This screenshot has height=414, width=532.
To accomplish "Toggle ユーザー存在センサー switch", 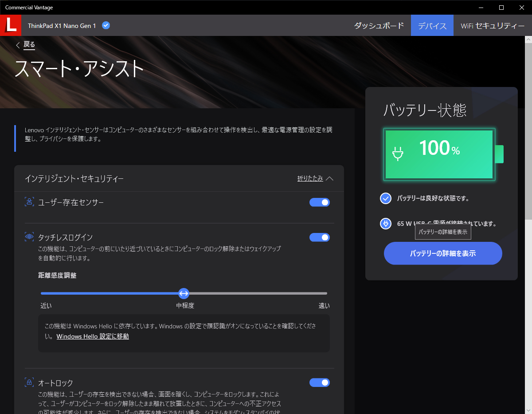I will 320,202.
